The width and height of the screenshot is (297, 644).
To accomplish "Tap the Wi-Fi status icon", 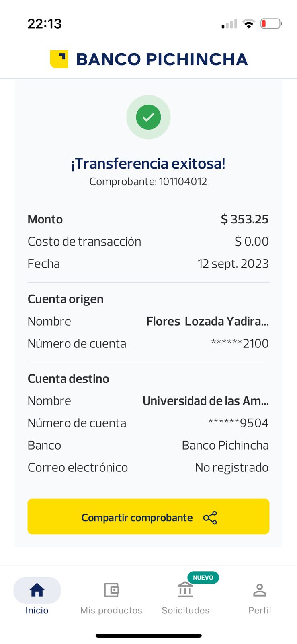I will [249, 24].
